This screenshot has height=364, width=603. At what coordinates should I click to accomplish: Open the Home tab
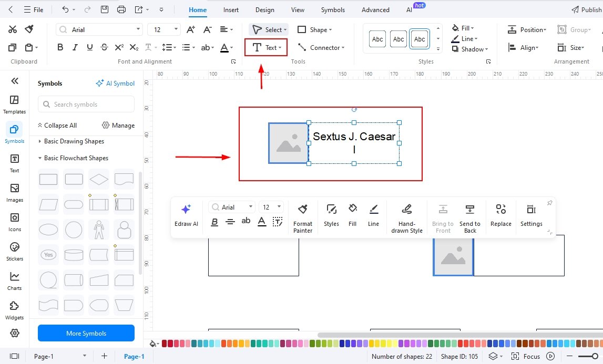pyautogui.click(x=198, y=9)
